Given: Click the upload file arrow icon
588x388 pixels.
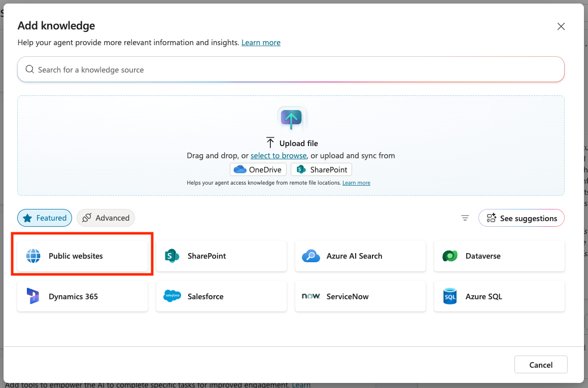Looking at the screenshot, I should point(291,118).
